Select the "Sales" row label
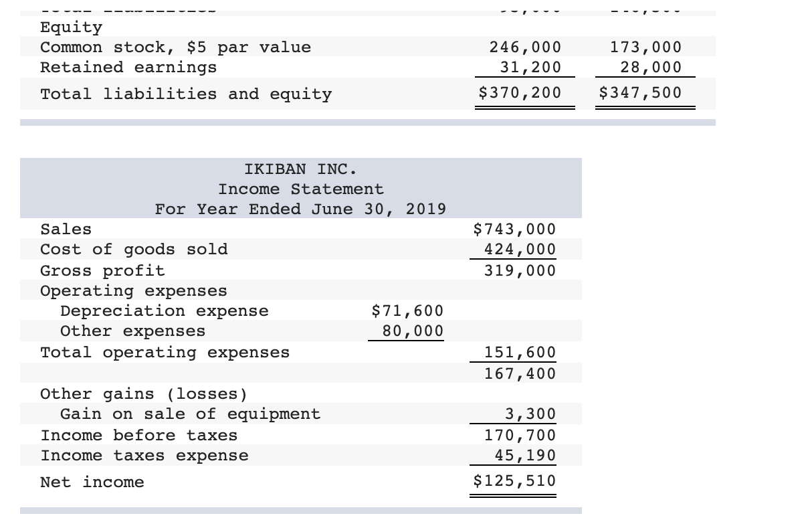Image resolution: width=812 pixels, height=530 pixels. (66, 230)
